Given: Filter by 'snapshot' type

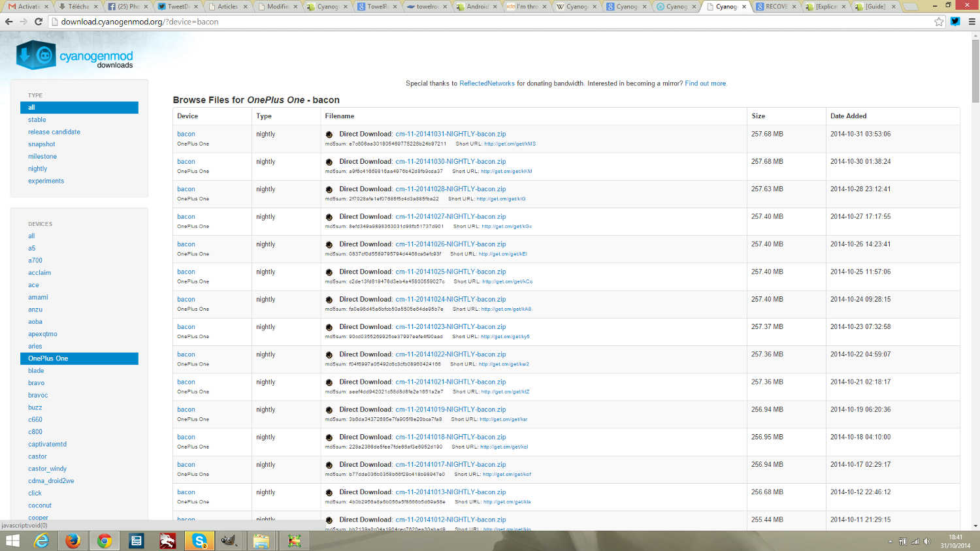Looking at the screenshot, I should point(42,144).
